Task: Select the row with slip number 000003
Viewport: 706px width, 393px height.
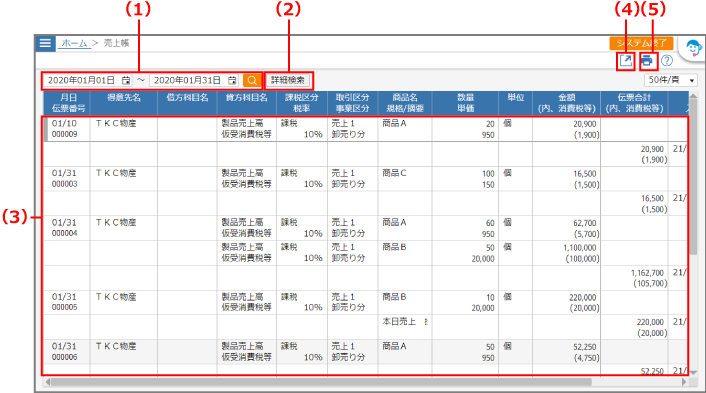Action: (x=366, y=179)
